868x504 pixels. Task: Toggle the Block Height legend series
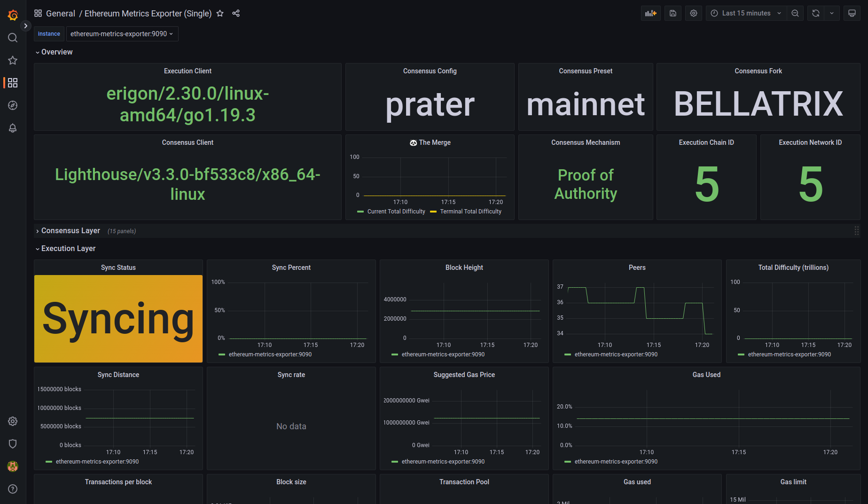point(443,354)
